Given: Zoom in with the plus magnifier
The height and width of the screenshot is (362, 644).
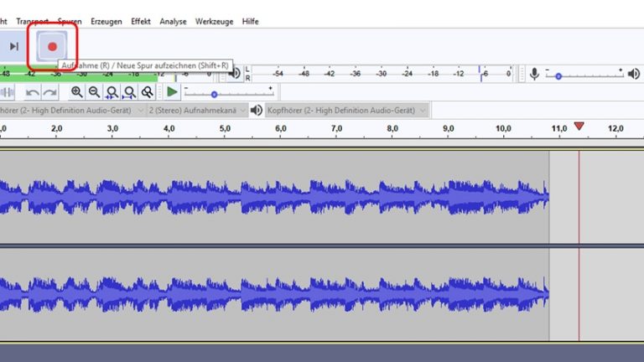Looking at the screenshot, I should tap(76, 92).
